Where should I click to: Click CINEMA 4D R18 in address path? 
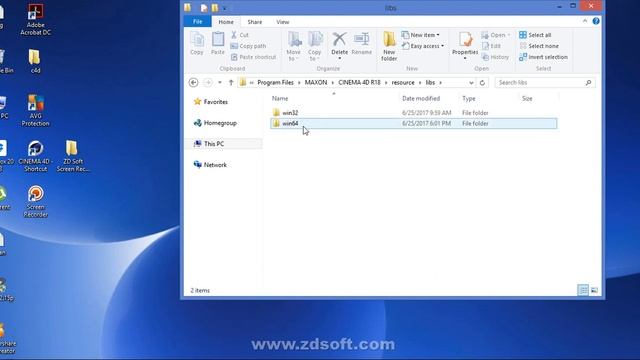tap(359, 82)
